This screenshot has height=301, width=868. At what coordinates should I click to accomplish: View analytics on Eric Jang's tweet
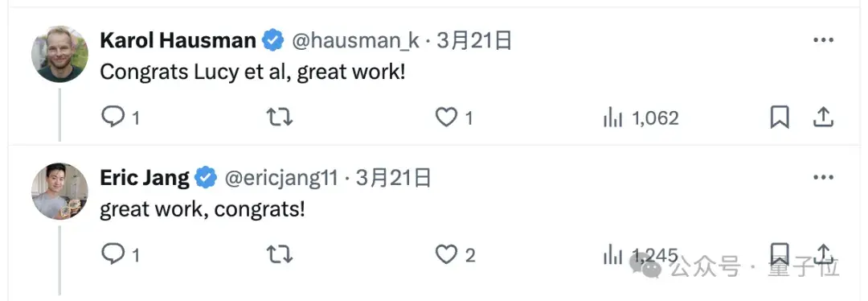[x=612, y=255]
